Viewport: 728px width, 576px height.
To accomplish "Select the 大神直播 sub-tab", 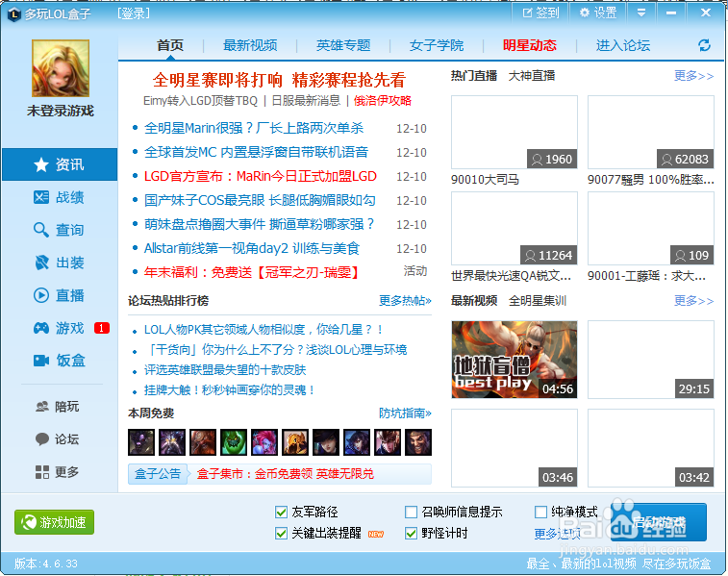I will tap(532, 76).
